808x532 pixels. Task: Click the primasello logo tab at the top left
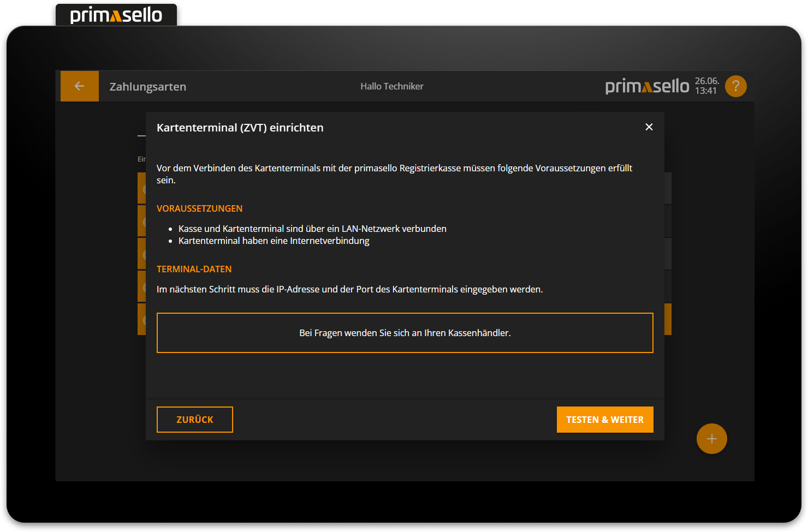(x=116, y=15)
